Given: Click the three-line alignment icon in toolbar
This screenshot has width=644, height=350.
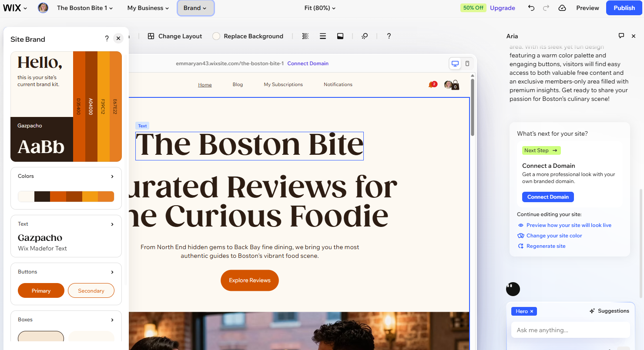Looking at the screenshot, I should [323, 36].
